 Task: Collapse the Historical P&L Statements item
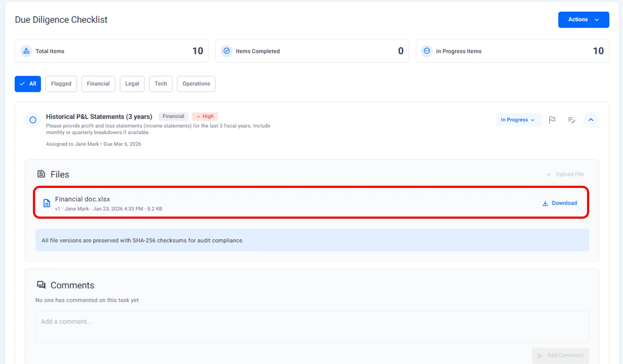[591, 120]
